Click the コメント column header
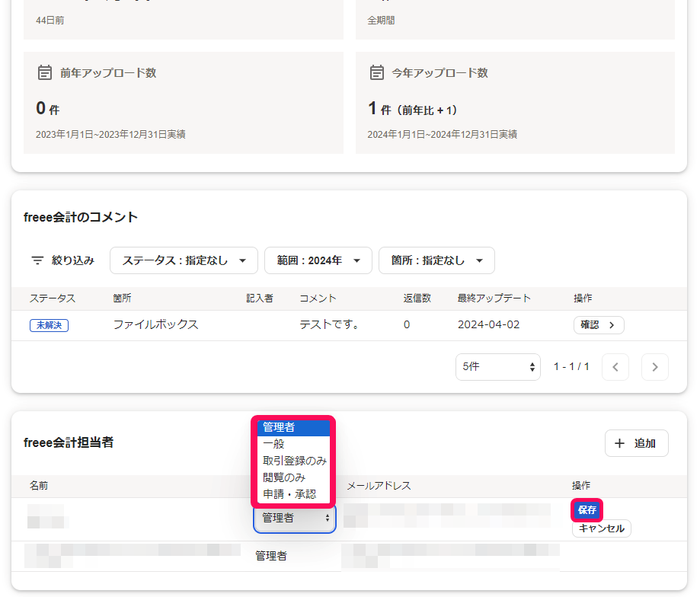700x597 pixels. coord(318,298)
